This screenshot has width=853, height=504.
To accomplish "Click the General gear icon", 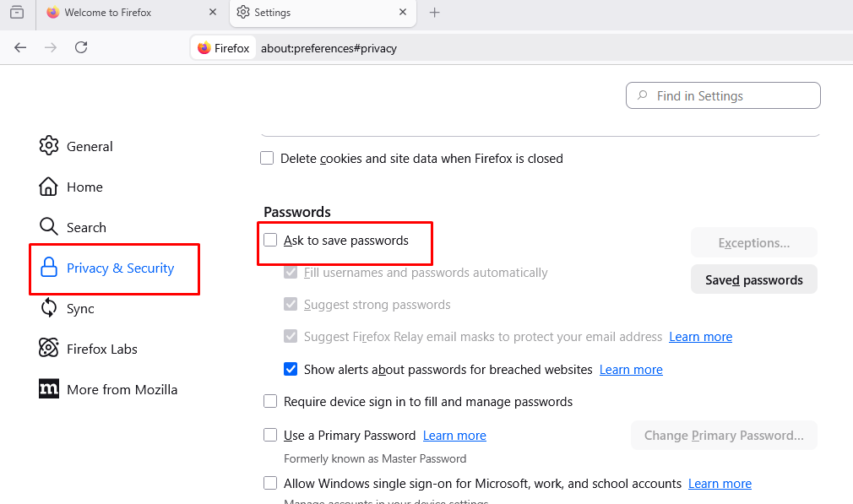I will (49, 145).
